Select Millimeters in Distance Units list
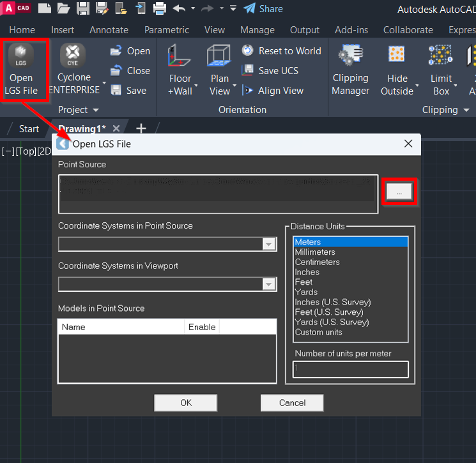476x463 pixels. pos(315,252)
